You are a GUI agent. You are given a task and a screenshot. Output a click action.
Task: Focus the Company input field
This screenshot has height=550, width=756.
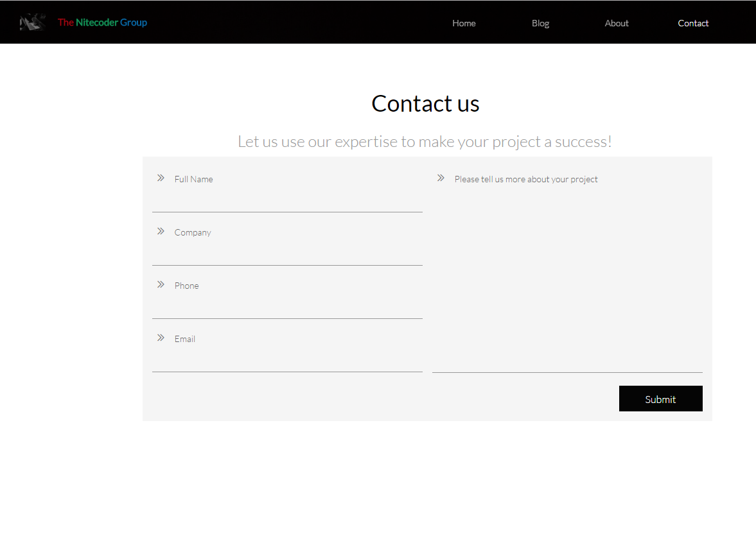[x=287, y=243]
